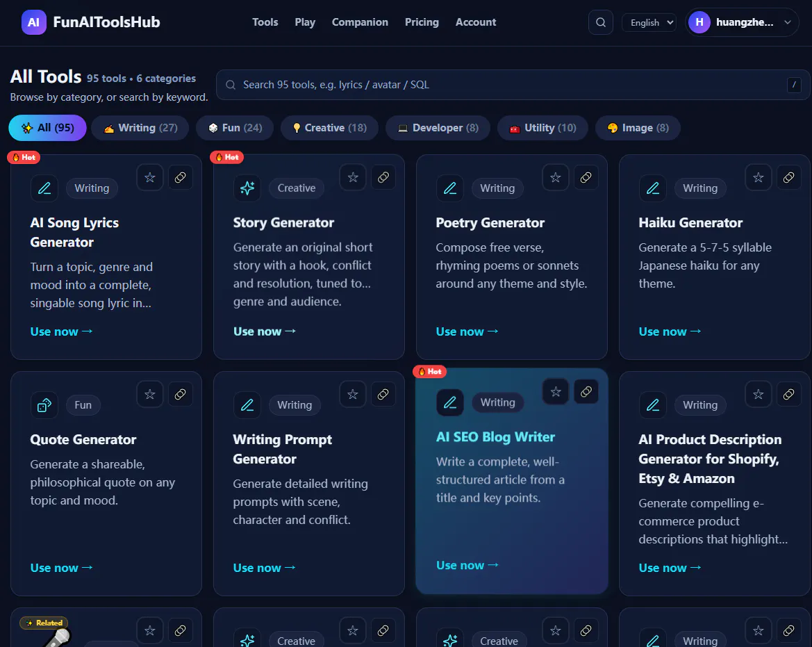
Task: Copy link for Writing Prompt Generator card
Action: pos(383,394)
